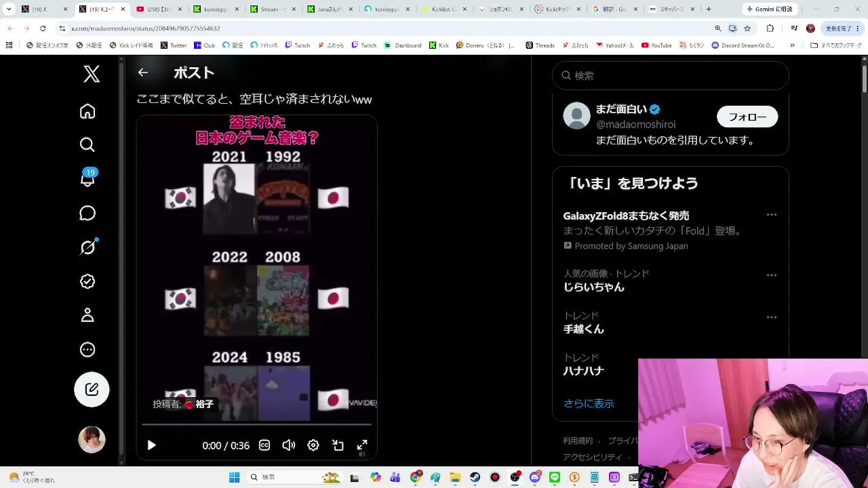Open chat messages speech-bubble icon in sidebar
This screenshot has width=868, height=488.
point(87,213)
